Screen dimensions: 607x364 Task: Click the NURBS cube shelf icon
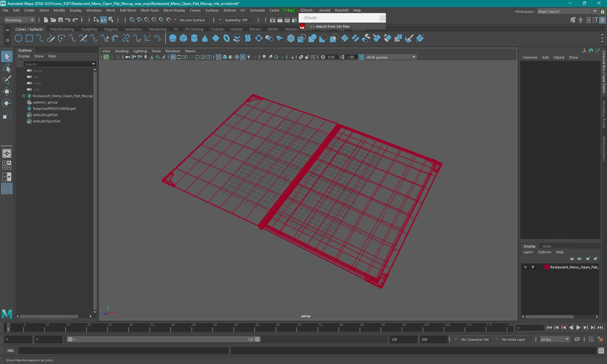click(183, 38)
